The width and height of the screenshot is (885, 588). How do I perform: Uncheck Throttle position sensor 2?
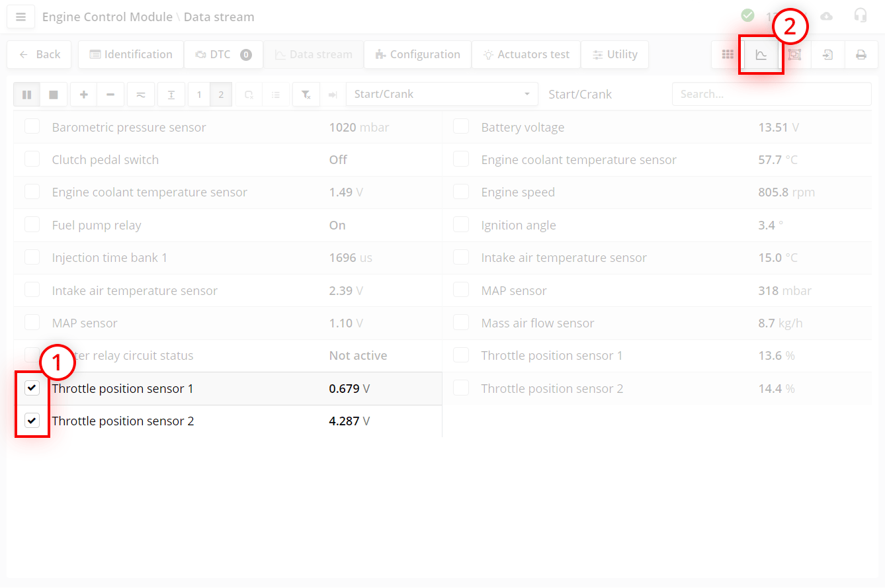pyautogui.click(x=32, y=421)
